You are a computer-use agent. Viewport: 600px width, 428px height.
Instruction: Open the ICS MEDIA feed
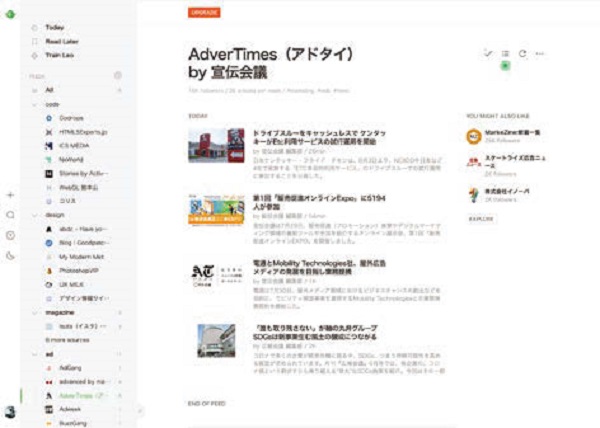click(74, 146)
